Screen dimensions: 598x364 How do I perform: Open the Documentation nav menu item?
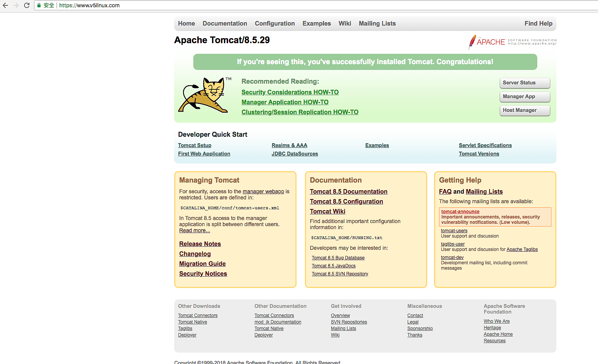(225, 24)
